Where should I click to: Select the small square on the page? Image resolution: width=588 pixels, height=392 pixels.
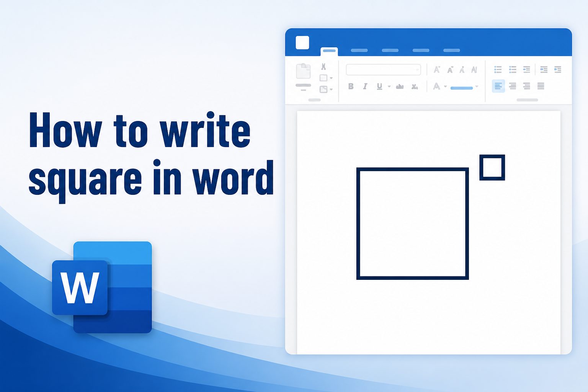click(x=492, y=167)
